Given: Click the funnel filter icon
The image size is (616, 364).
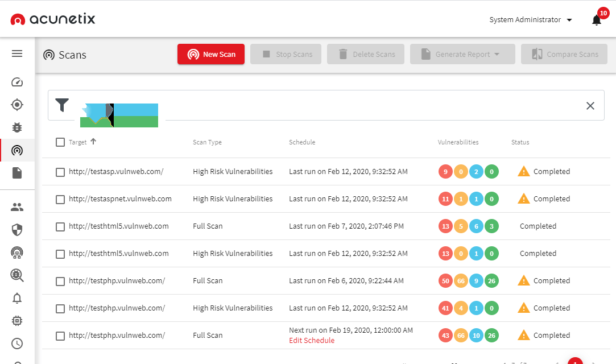Looking at the screenshot, I should (x=62, y=105).
